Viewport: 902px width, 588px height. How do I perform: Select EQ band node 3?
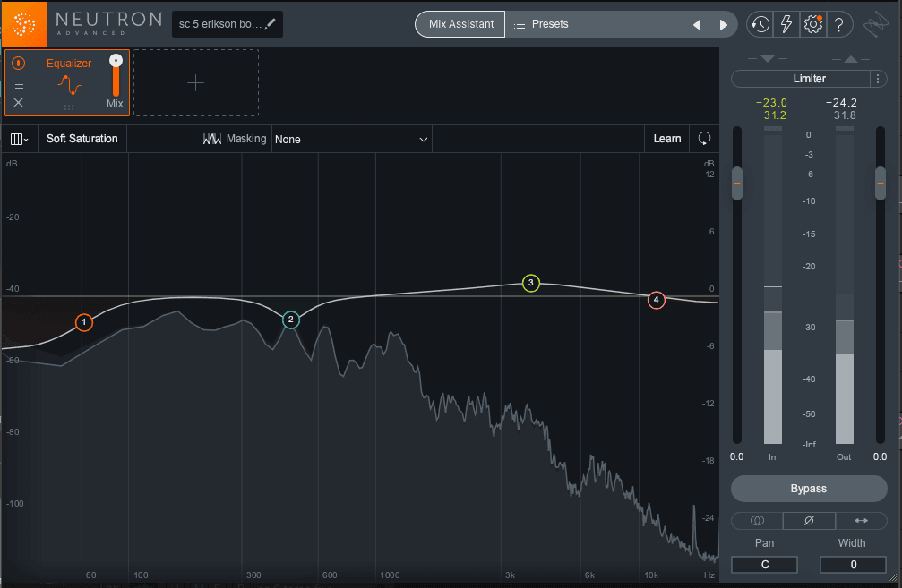(531, 283)
